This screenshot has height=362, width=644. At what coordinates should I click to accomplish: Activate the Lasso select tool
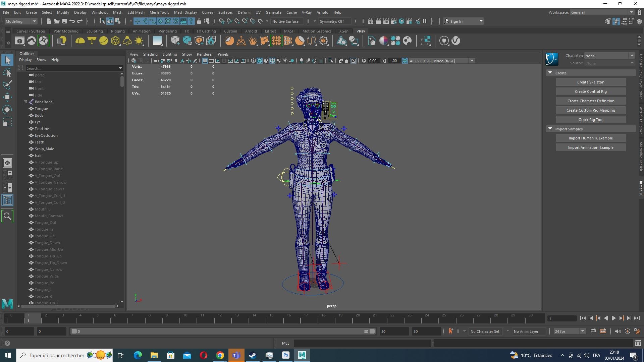pos(7,73)
